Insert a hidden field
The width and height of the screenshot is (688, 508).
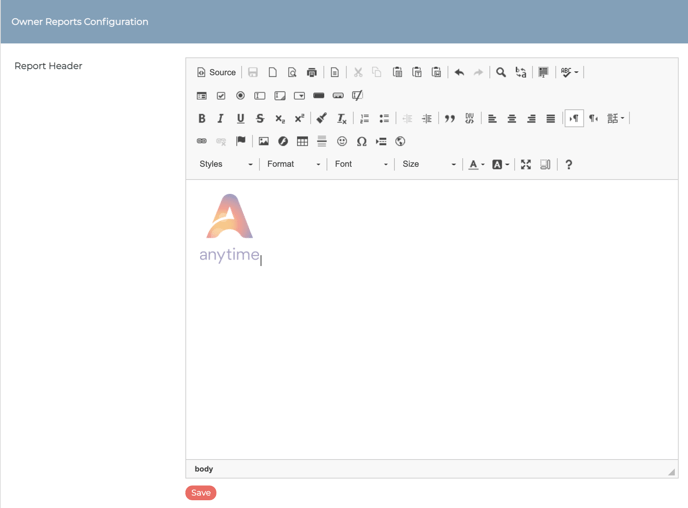[x=358, y=96]
